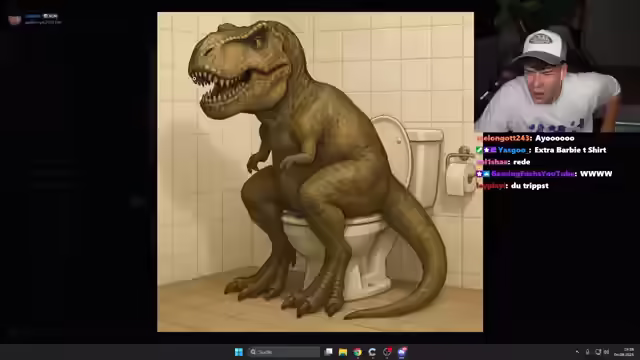
Task: Click the T-Rex on toilet image
Action: [320, 172]
